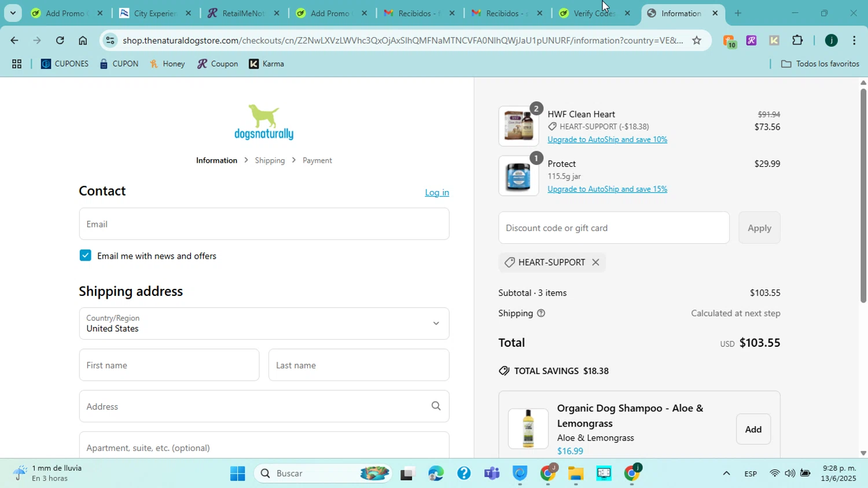The image size is (868, 488).
Task: Open the CUPONES bookmark
Action: coord(65,64)
